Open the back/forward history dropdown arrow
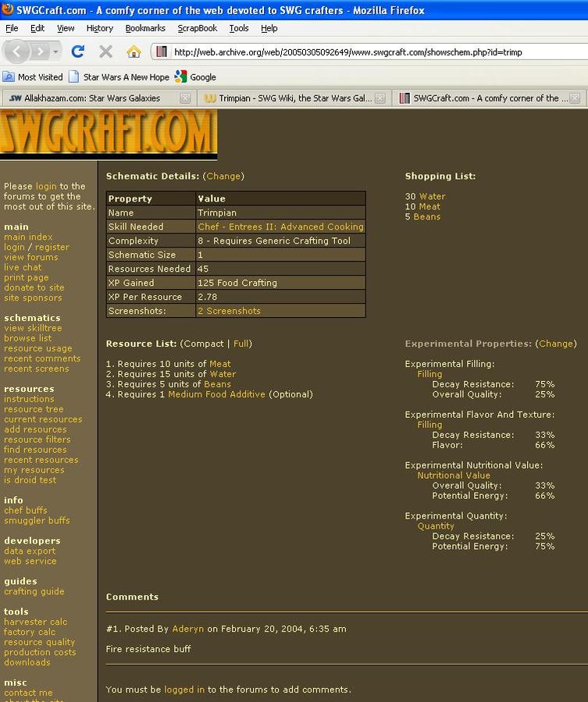This screenshot has height=702, width=588. [x=55, y=52]
